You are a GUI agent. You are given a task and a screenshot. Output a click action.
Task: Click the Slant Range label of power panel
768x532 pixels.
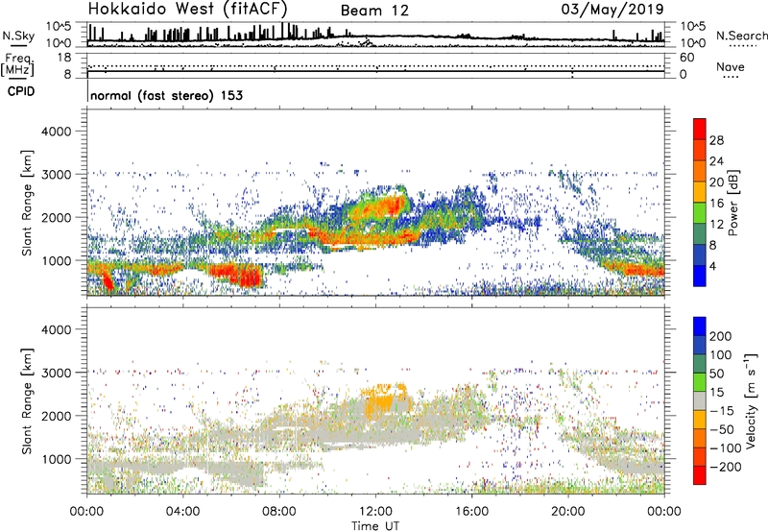27,203
